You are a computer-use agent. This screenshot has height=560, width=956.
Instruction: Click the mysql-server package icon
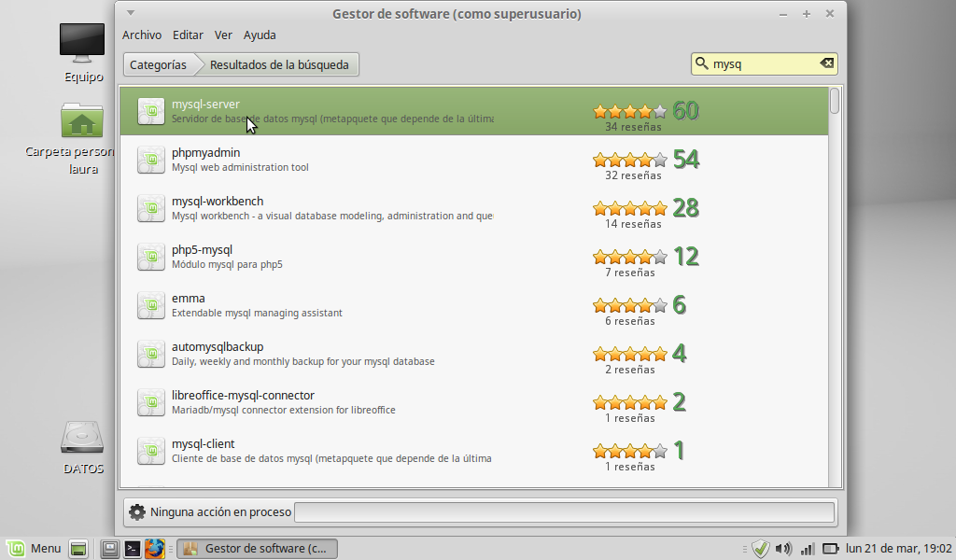tap(151, 111)
